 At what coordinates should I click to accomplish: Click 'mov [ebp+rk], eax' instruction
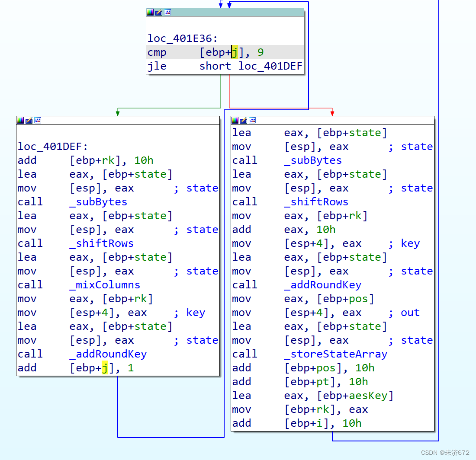tap(300, 410)
